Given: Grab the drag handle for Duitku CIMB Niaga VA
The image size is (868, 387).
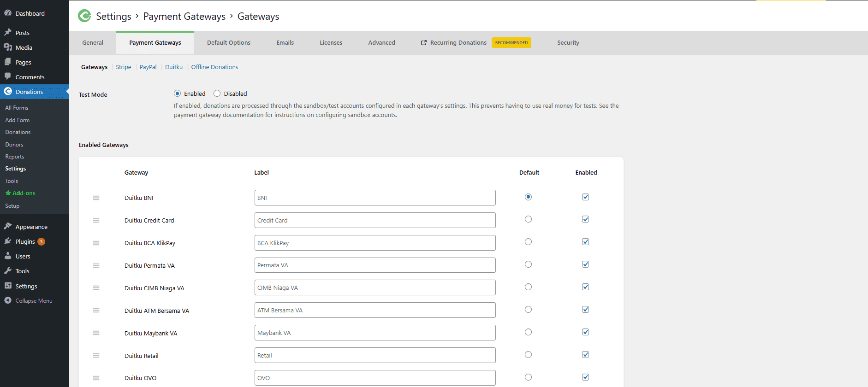Looking at the screenshot, I should [96, 287].
